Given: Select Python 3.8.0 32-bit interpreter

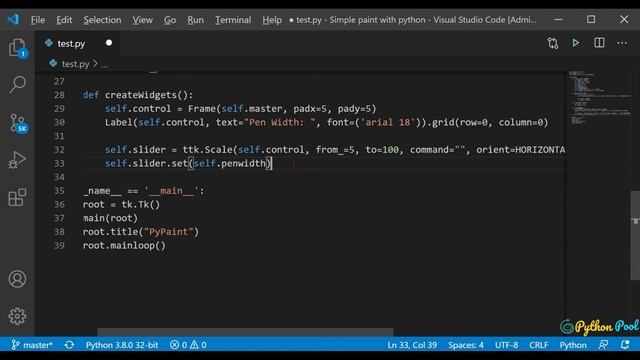Looking at the screenshot, I should click(x=122, y=345).
